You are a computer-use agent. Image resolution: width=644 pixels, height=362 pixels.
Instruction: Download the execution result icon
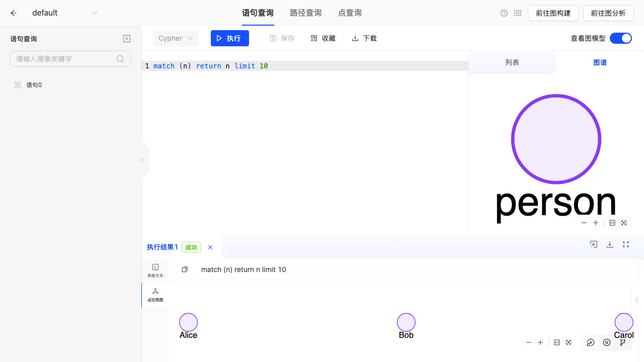click(610, 244)
